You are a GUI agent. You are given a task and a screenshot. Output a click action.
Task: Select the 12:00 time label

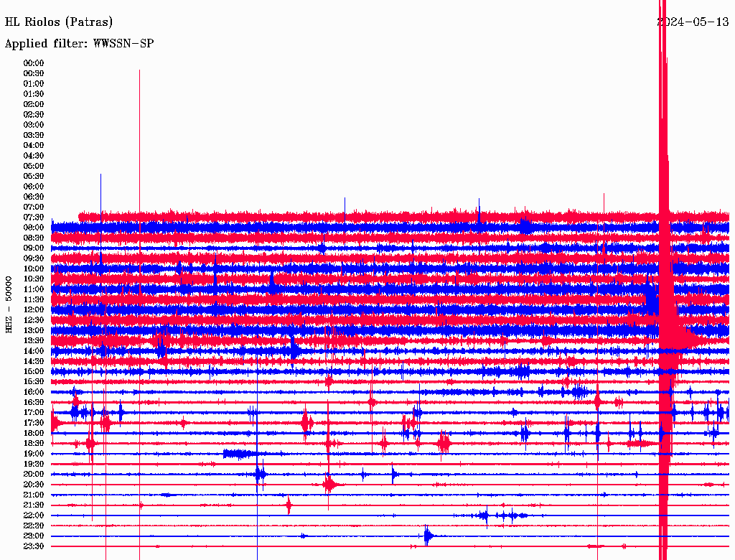(x=34, y=310)
